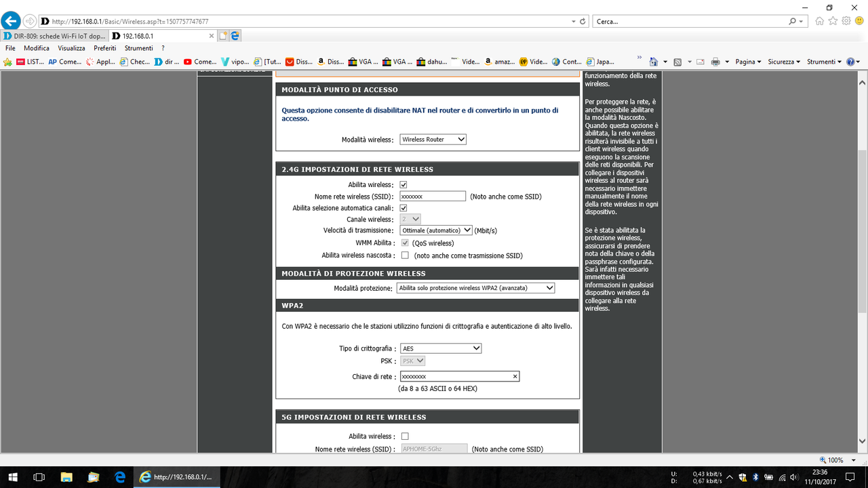Open taskbar Bluetooth tray icon

click(x=755, y=477)
